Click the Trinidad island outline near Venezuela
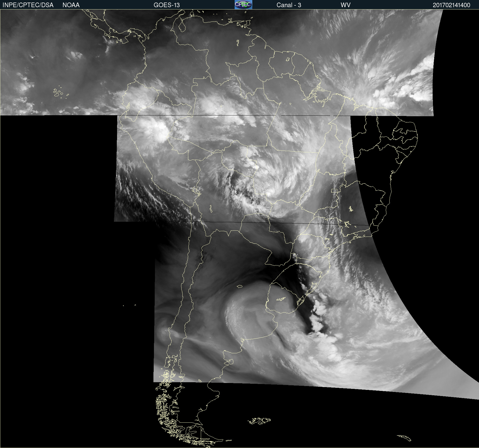 (x=247, y=23)
